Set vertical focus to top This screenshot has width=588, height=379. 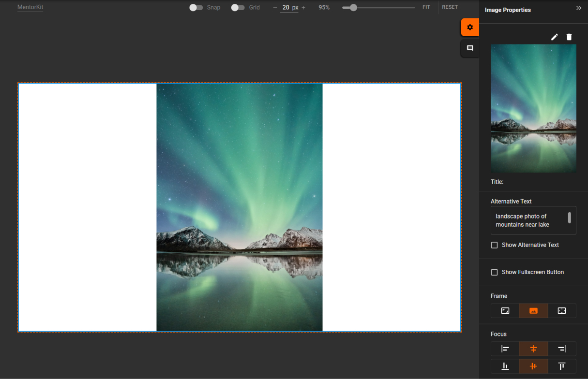[x=562, y=366]
